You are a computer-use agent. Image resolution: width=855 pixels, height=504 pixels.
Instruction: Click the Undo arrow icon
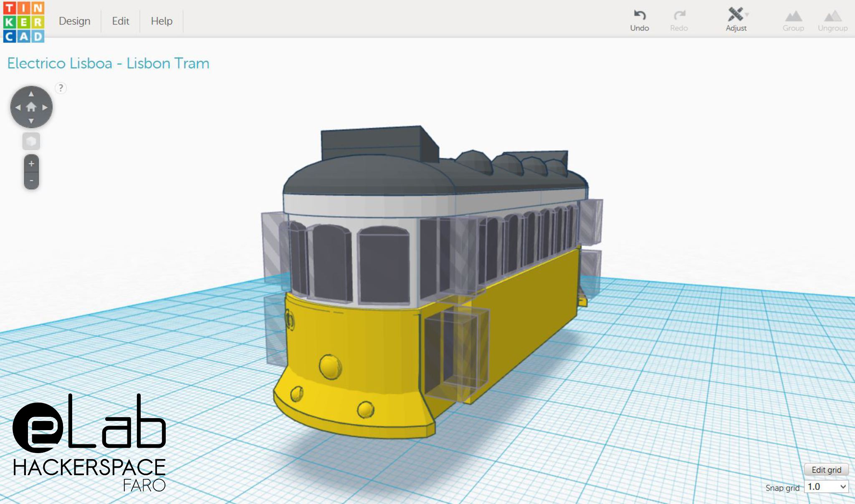coord(640,15)
